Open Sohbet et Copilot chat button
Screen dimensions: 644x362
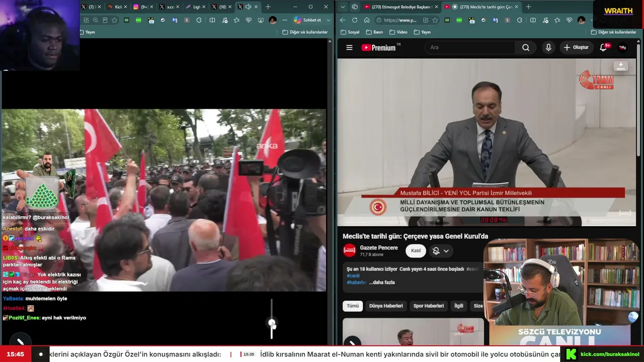coord(308,20)
